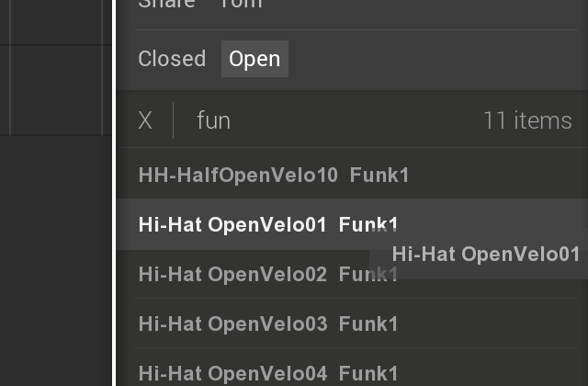Image resolution: width=588 pixels, height=386 pixels.
Task: Click the Hi-Hat OpenVelo01 tooltip label
Action: [x=486, y=254]
